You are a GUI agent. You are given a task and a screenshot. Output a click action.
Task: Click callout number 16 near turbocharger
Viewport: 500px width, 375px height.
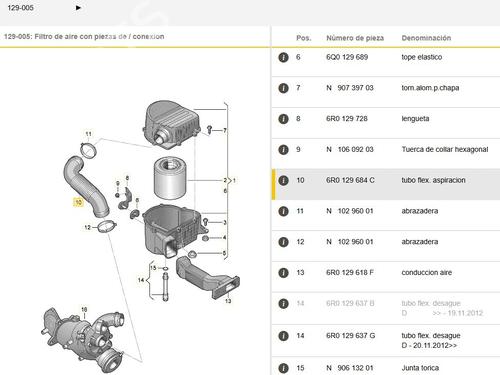tap(84, 310)
